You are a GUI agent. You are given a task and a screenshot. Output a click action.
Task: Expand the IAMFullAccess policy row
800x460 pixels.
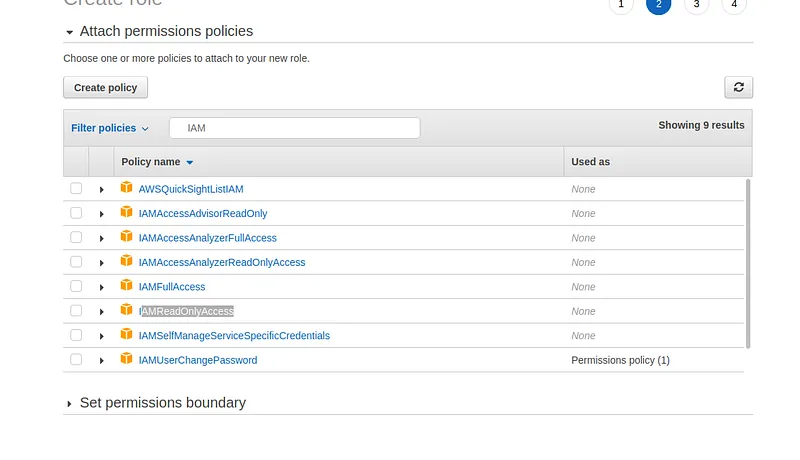(102, 288)
